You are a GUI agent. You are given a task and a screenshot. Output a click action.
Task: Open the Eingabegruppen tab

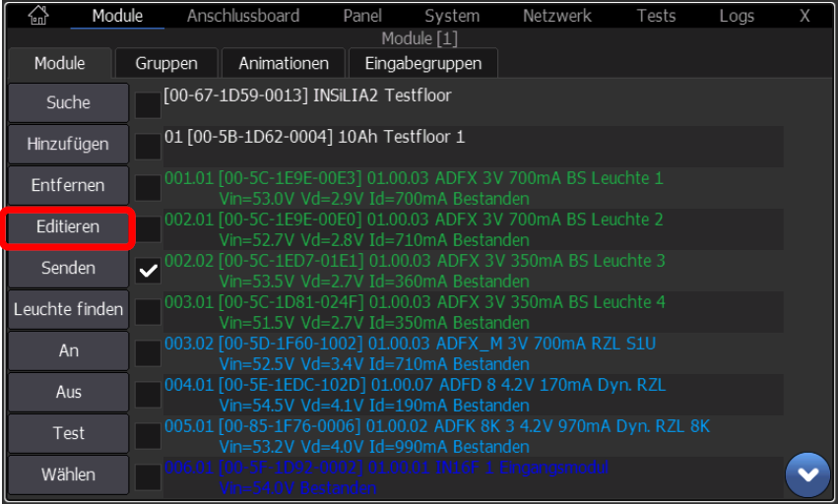(423, 63)
